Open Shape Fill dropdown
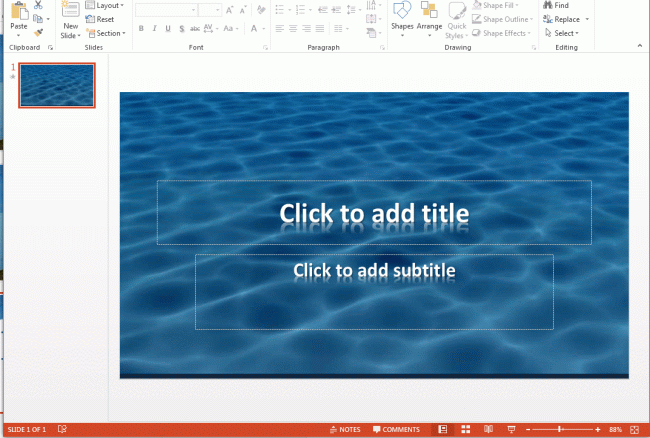 496,5
